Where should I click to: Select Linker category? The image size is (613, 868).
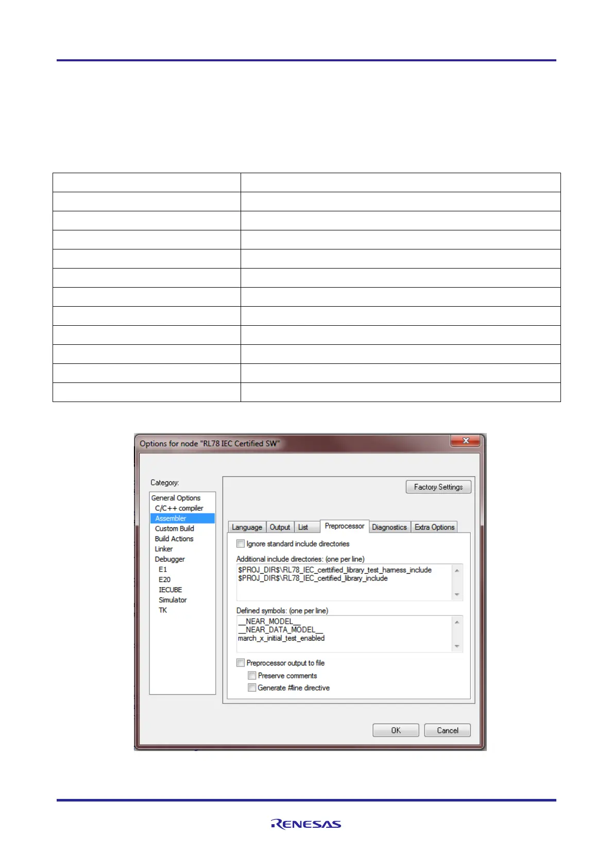(x=164, y=549)
